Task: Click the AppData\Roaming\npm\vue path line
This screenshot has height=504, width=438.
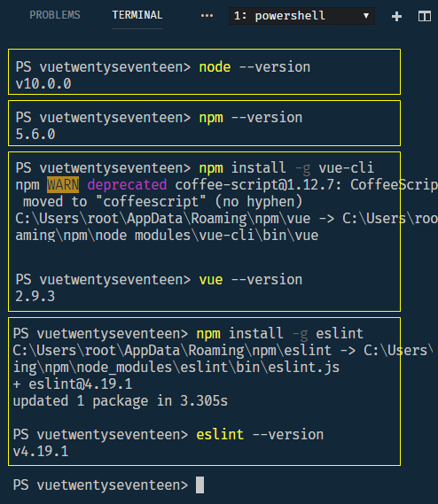Action: 227,219
